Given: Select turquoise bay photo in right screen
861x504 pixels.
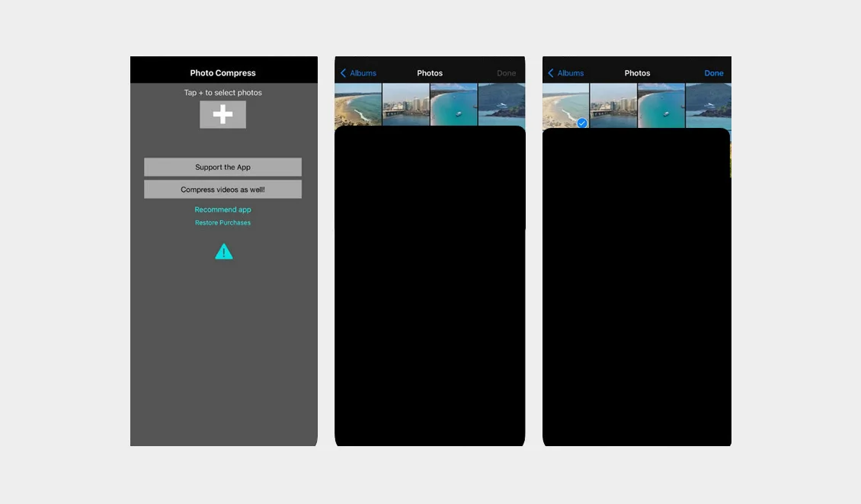Looking at the screenshot, I should click(x=661, y=105).
